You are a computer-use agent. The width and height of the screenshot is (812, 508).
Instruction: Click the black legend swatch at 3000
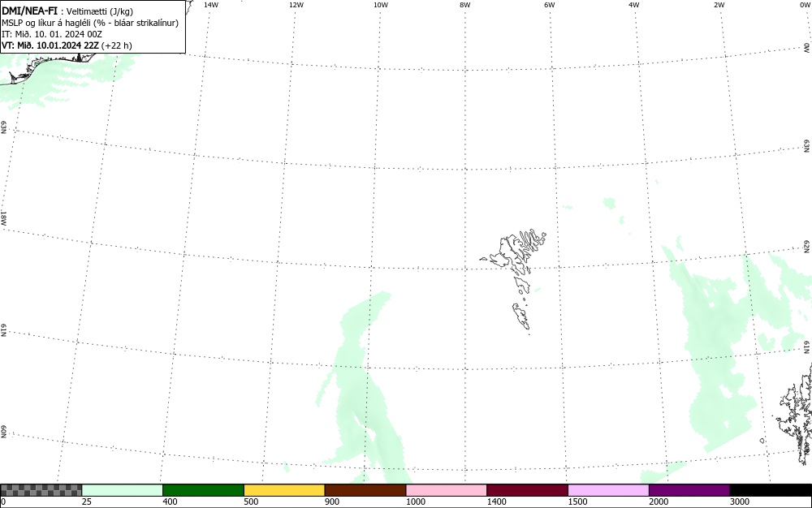click(771, 490)
